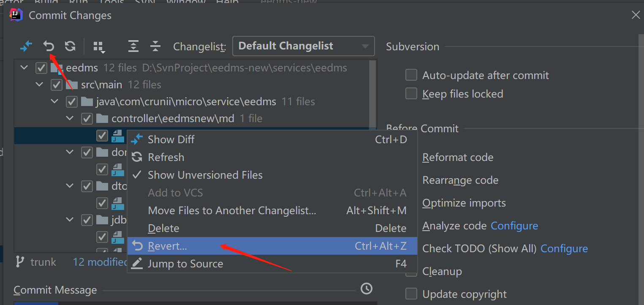Click the changes tree vertical scrollbar
The width and height of the screenshot is (644, 305).
(x=372, y=95)
